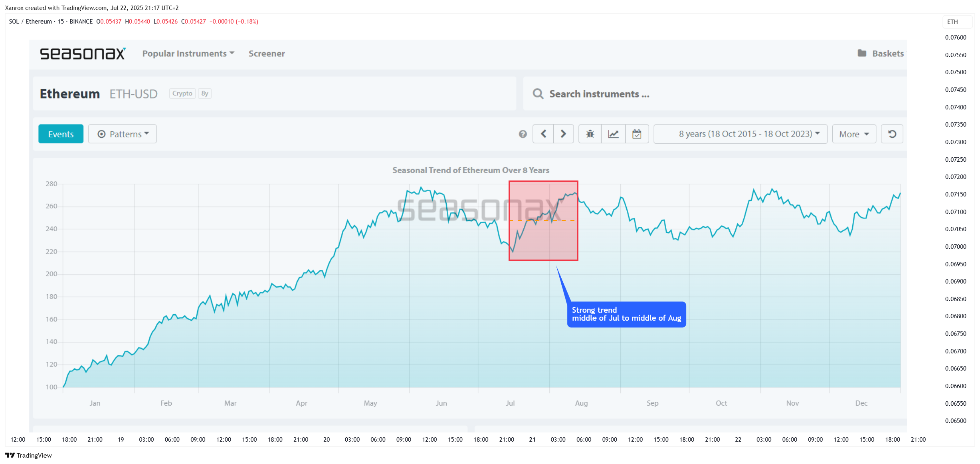Click the 100 y-axis value
The image size is (980, 464).
[x=51, y=387]
